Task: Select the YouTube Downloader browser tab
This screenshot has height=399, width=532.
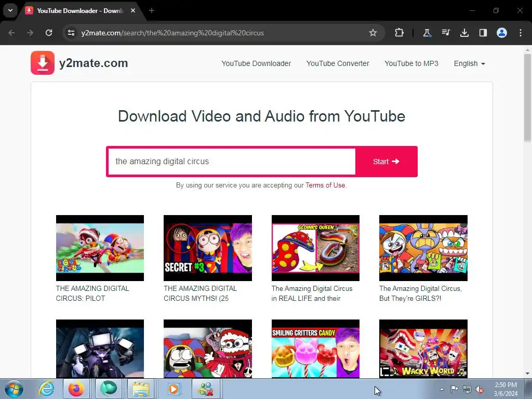Action: coord(81,10)
